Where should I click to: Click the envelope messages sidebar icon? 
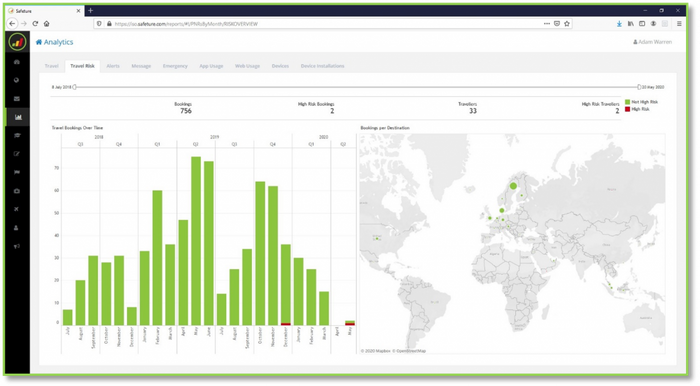pyautogui.click(x=17, y=99)
